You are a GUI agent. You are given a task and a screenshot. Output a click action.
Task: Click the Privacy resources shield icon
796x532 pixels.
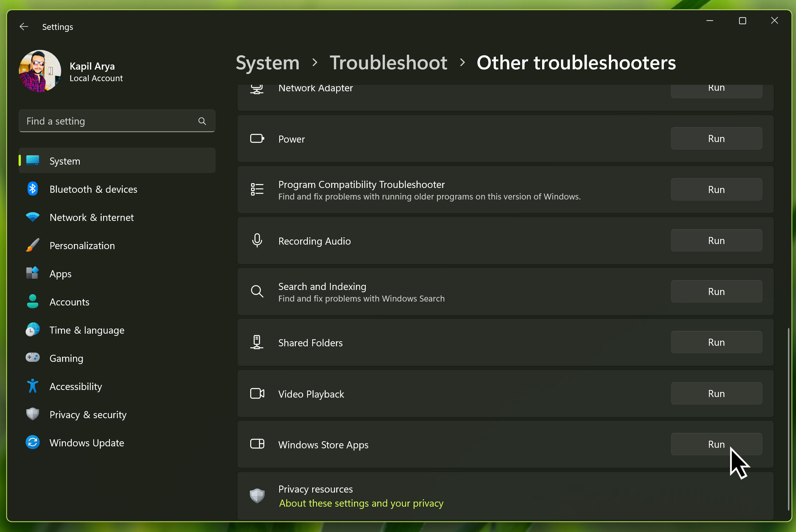click(x=257, y=496)
